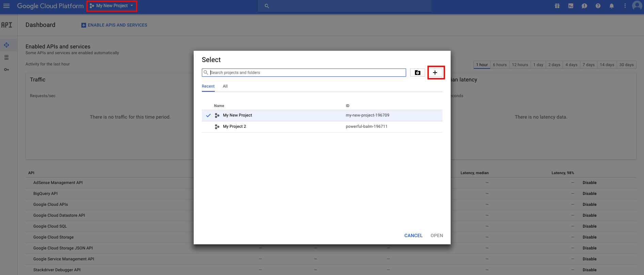Select the 7 days time range

(x=589, y=65)
